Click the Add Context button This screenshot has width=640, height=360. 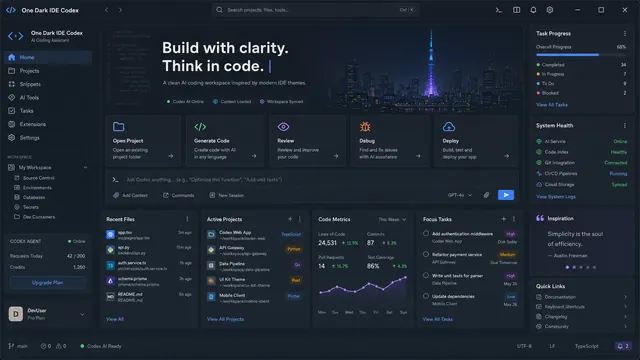[x=130, y=195]
